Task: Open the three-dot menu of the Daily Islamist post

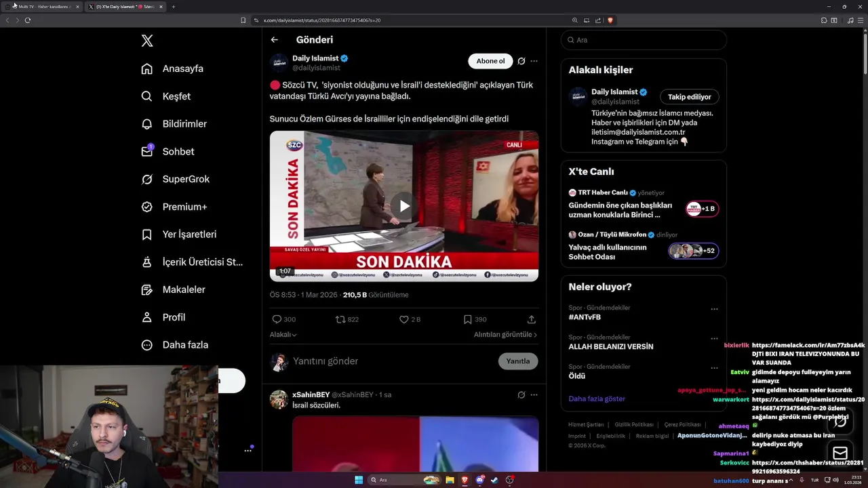Action: [534, 61]
